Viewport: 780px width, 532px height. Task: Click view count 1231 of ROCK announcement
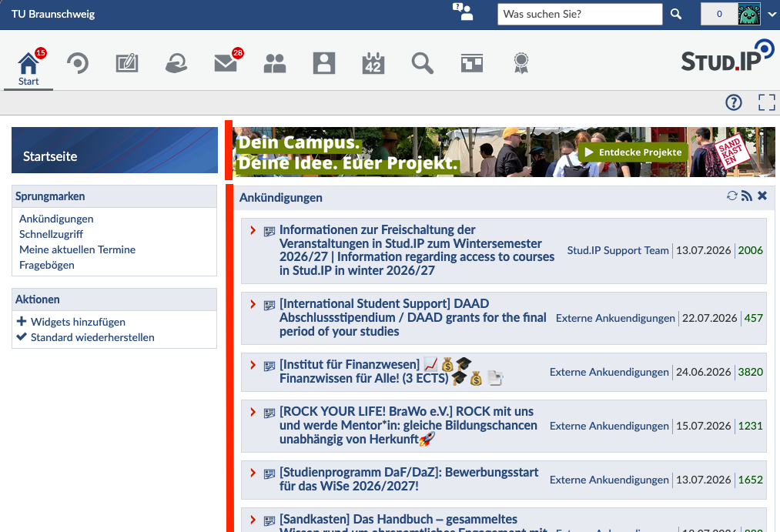(x=750, y=426)
